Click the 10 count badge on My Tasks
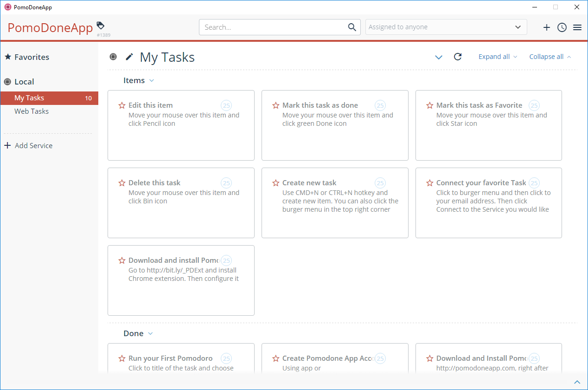 (x=88, y=98)
